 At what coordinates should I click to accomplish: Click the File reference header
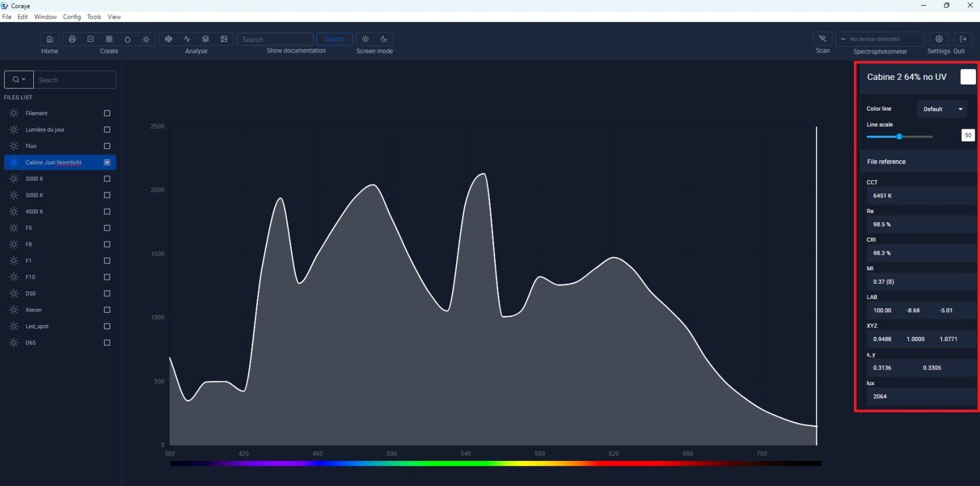click(918, 161)
